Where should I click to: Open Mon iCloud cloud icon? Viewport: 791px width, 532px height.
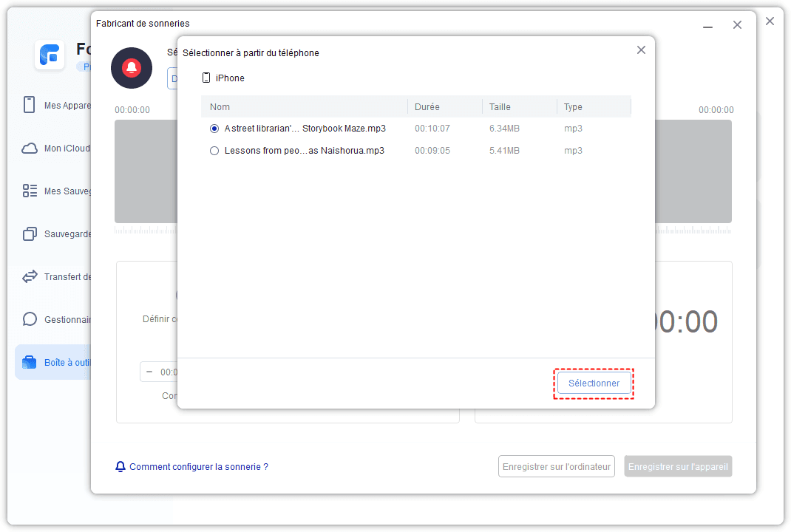pos(30,149)
